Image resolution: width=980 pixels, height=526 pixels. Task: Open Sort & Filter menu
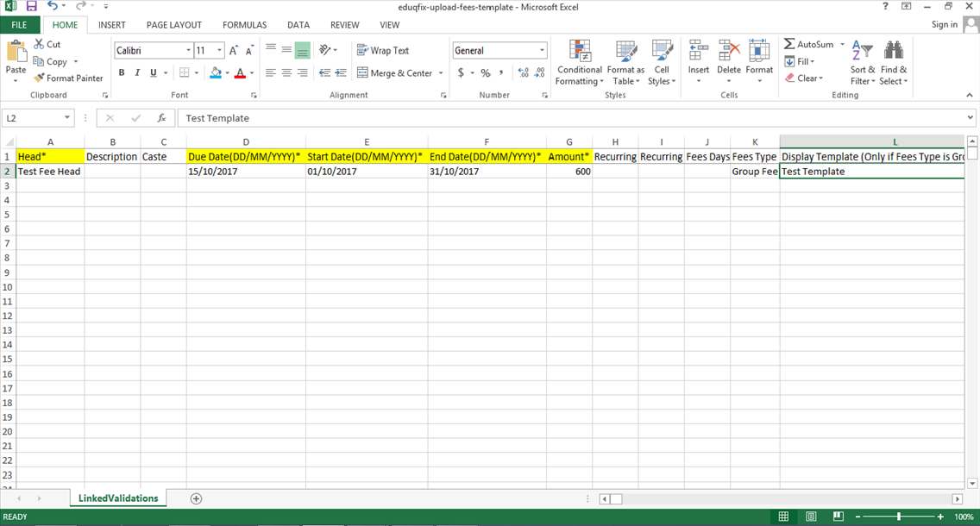tap(863, 62)
